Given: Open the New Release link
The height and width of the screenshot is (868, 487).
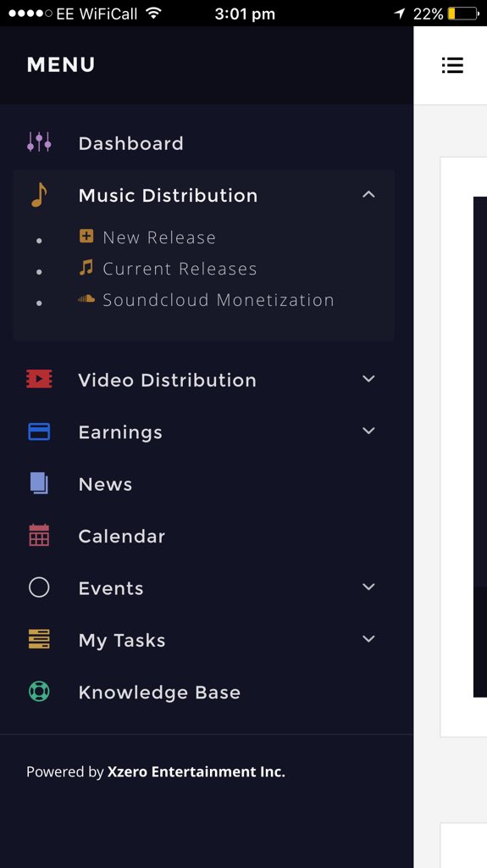Looking at the screenshot, I should [159, 237].
